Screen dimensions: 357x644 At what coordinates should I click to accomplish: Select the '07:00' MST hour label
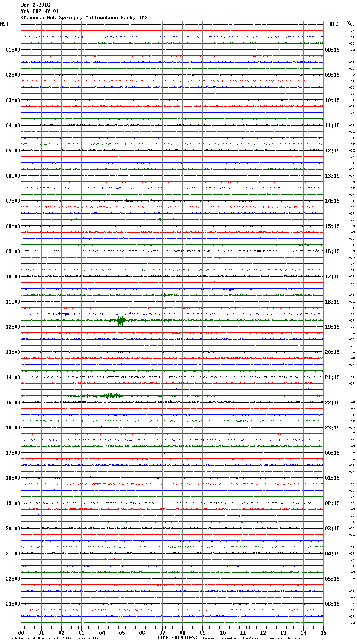(x=13, y=201)
